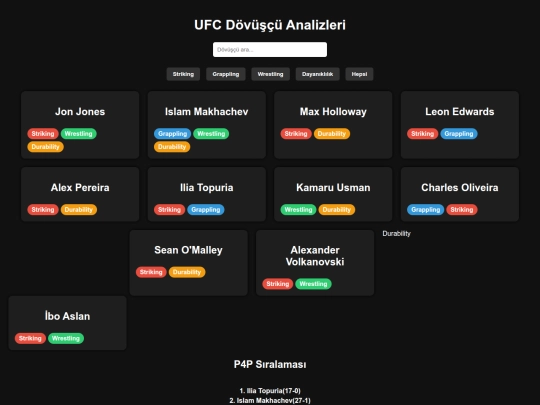540x405 pixels.
Task: Open Islam Makhachev's card
Action: pos(207,125)
